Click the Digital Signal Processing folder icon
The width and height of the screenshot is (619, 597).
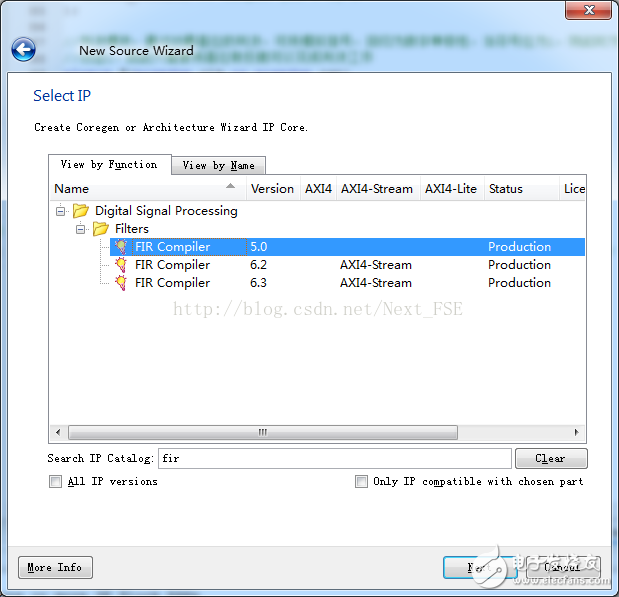click(x=81, y=211)
